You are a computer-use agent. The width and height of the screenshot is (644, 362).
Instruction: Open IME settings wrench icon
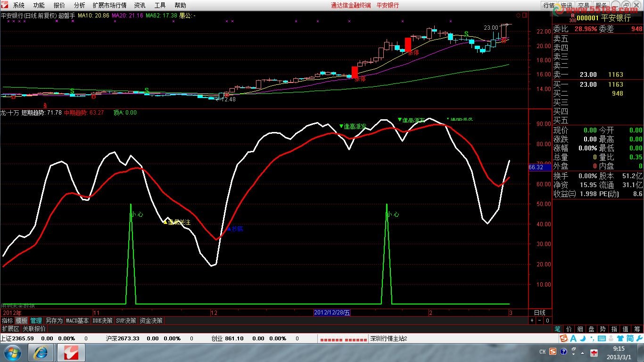point(639,338)
